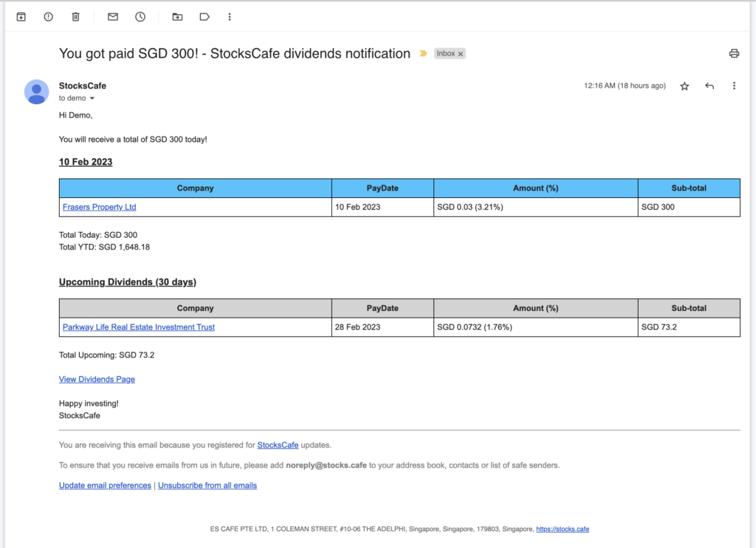Click '28 Feb 2023' pay date cell

tap(382, 327)
